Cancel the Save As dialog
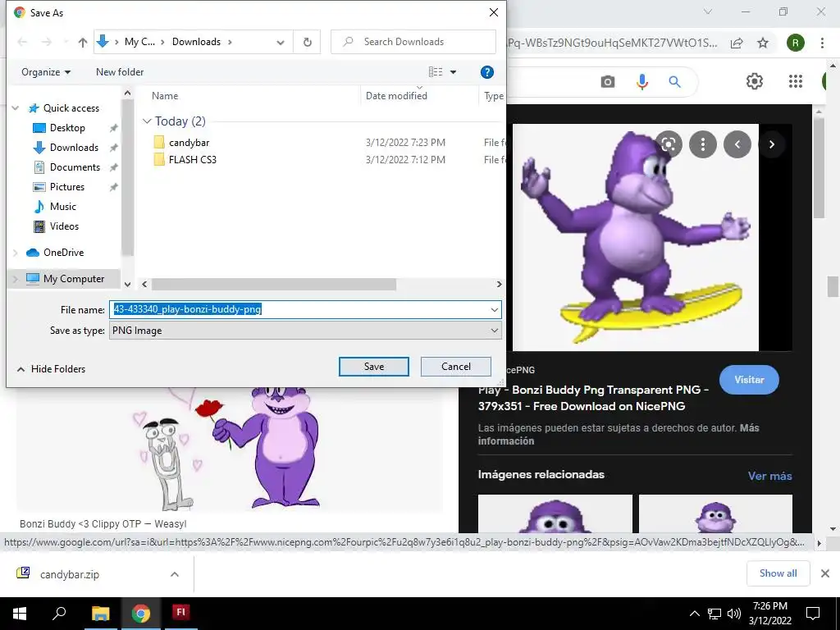 tap(456, 367)
